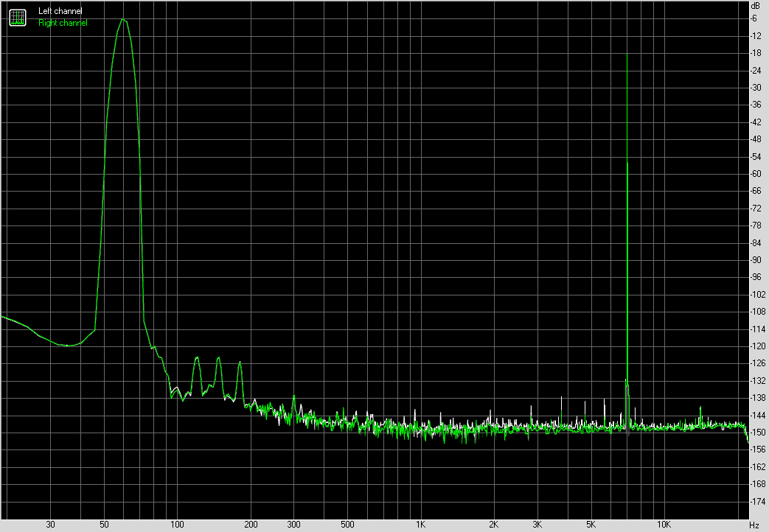Click the -174 dB axis value
The image size is (769, 532).
coord(758,502)
